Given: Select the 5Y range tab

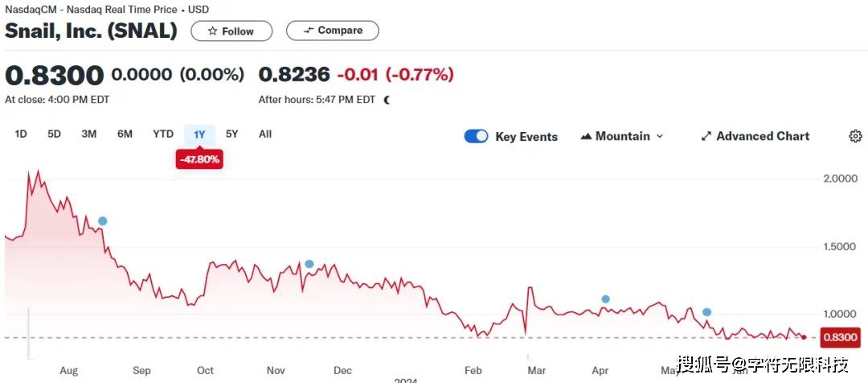Looking at the screenshot, I should (232, 134).
